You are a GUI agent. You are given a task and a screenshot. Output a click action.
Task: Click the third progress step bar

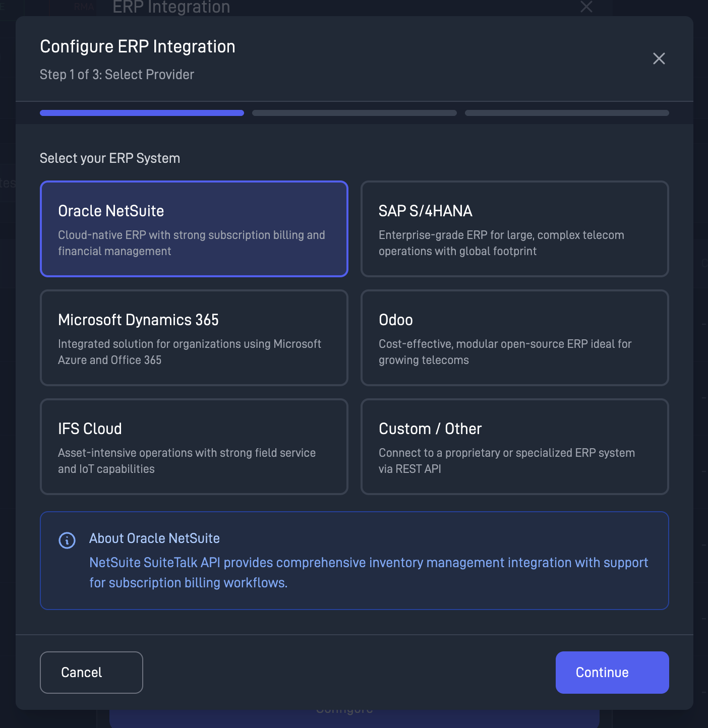pos(567,113)
